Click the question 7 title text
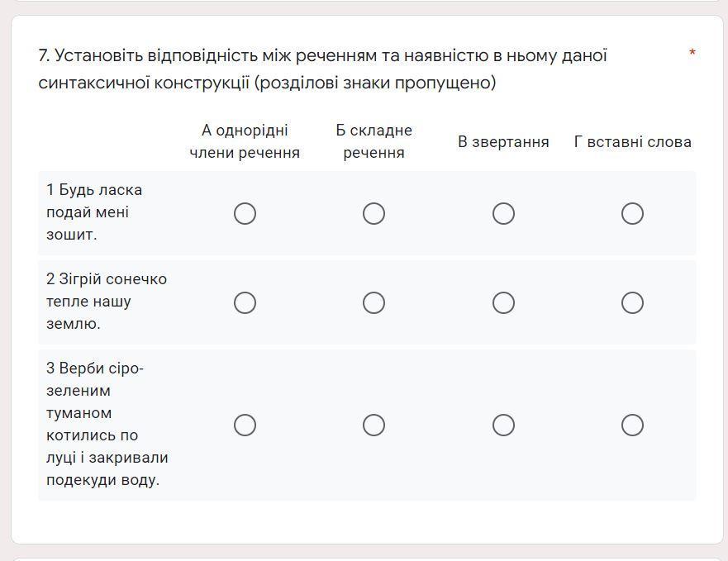 (322, 69)
